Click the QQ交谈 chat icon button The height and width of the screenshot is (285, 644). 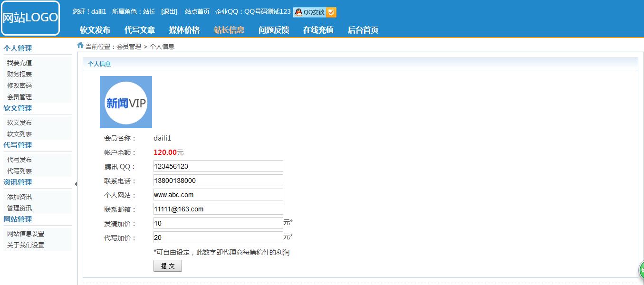click(314, 12)
